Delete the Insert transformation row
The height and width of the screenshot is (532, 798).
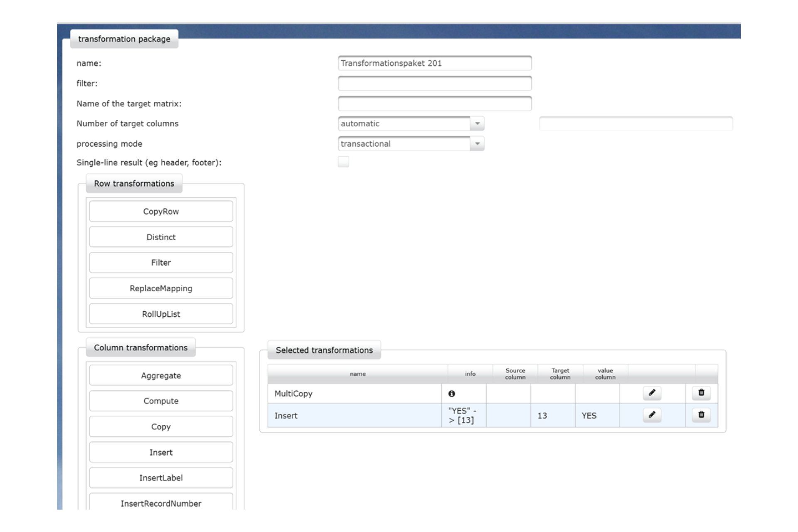pos(701,415)
